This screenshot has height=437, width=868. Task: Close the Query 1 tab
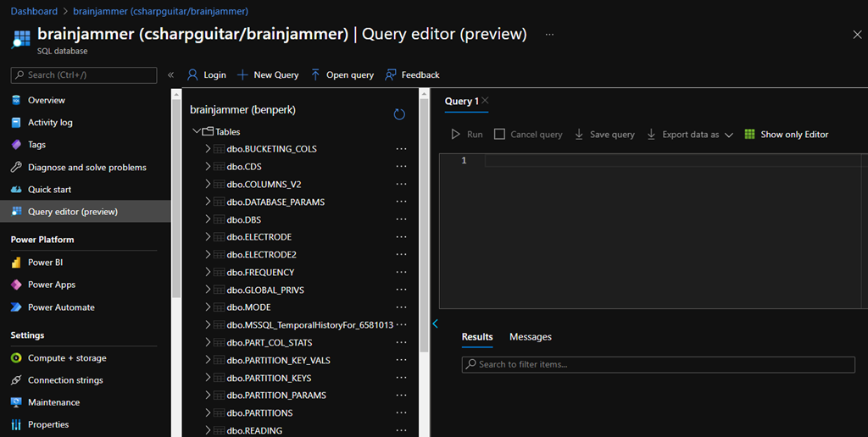tap(485, 100)
